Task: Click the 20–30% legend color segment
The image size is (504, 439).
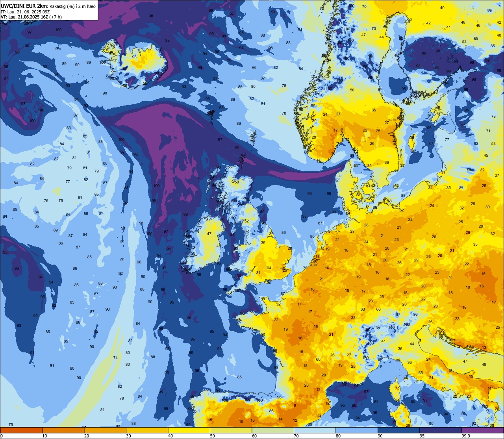Action: (x=105, y=430)
